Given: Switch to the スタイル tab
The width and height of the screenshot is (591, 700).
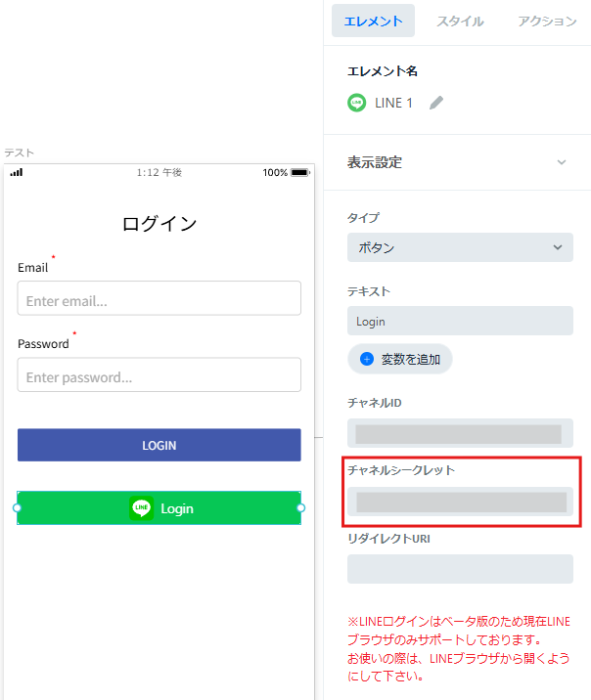Looking at the screenshot, I should click(x=460, y=21).
